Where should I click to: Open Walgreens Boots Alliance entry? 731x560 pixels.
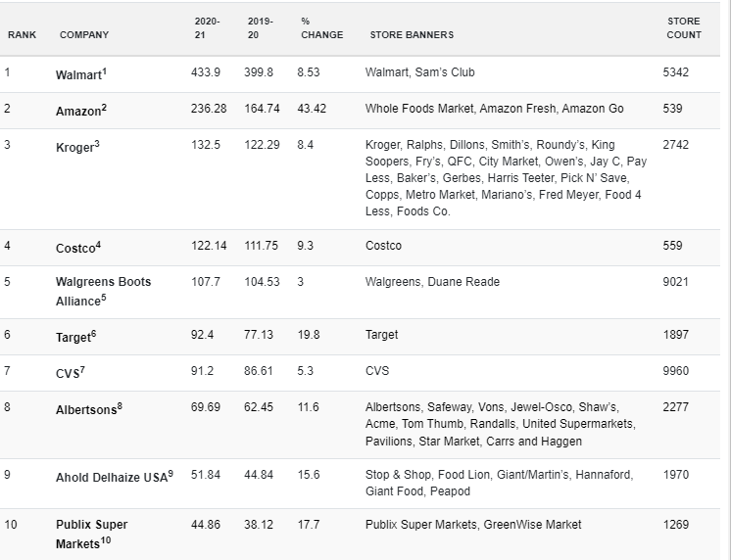click(x=103, y=292)
